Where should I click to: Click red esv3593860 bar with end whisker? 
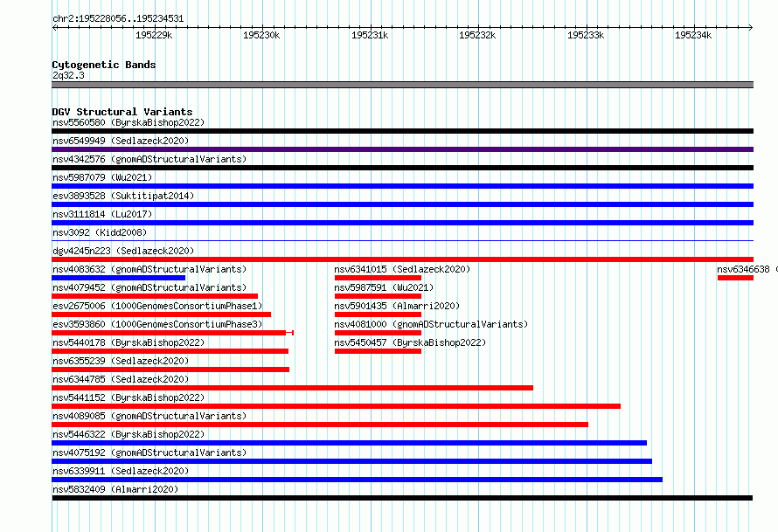[x=173, y=333]
